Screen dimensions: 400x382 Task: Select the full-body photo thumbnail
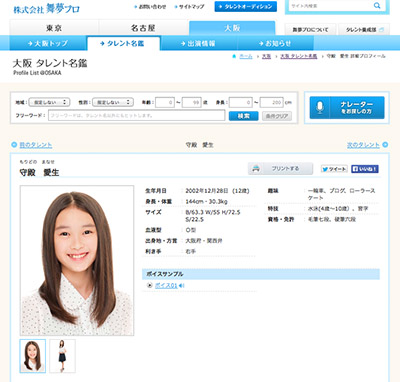click(x=62, y=356)
